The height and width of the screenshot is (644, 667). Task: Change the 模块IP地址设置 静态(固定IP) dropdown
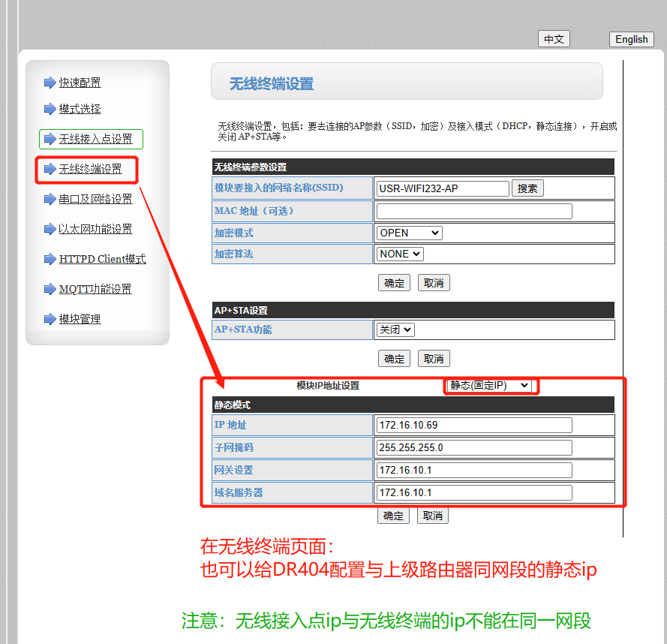tap(489, 385)
